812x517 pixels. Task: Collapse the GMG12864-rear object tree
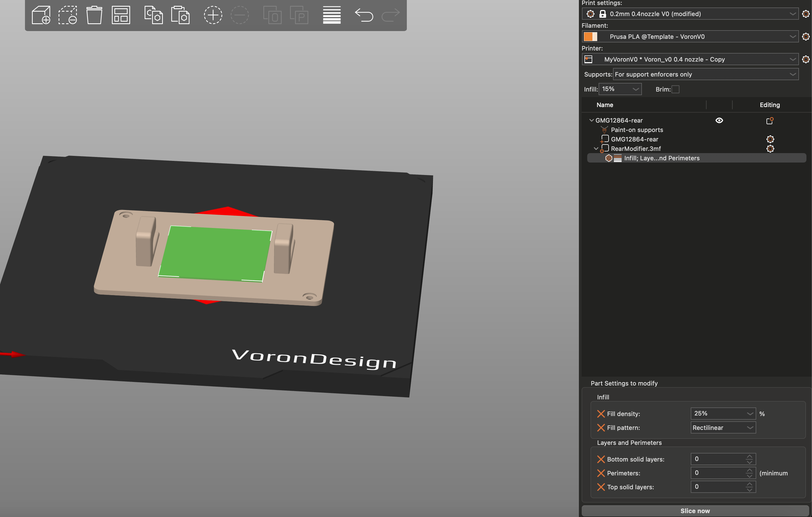[x=591, y=120]
